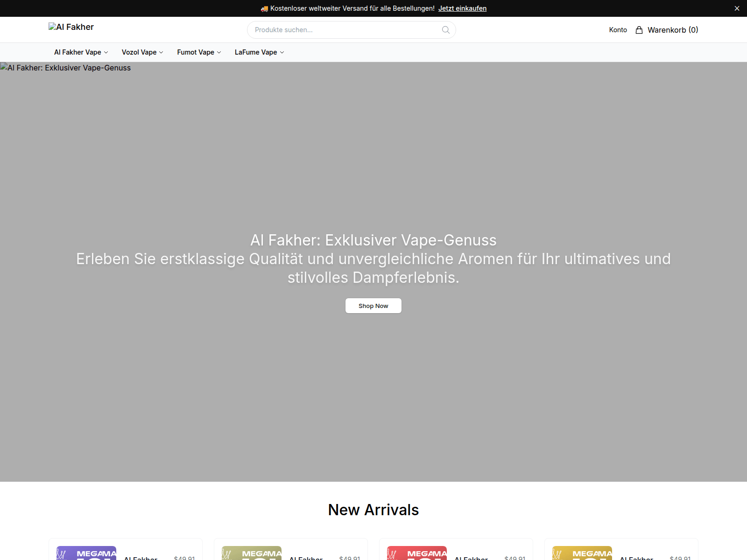Open the olive-green Megama product thumbnail
The height and width of the screenshot is (560, 747).
click(252, 553)
